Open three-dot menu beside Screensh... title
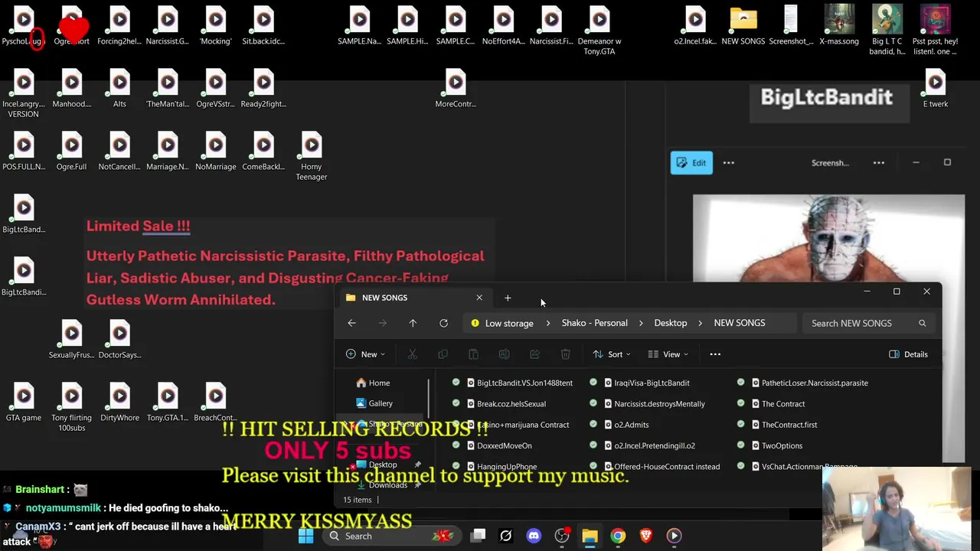The width and height of the screenshot is (980, 551). point(879,162)
